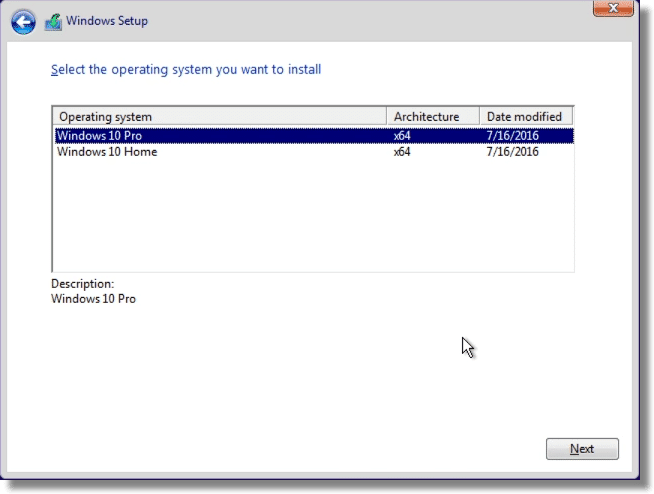Select the Windows 10 Home row
The height and width of the screenshot is (494, 654).
coord(314,151)
